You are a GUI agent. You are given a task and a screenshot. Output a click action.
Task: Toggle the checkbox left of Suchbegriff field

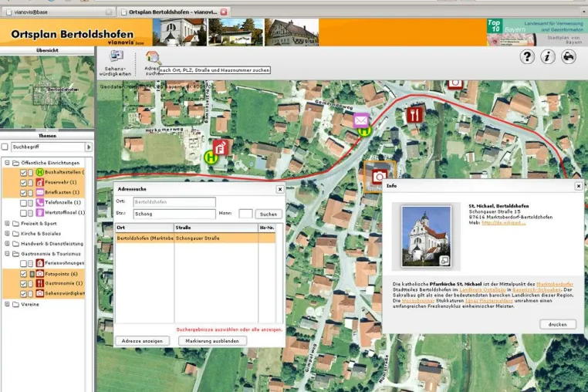[5, 147]
